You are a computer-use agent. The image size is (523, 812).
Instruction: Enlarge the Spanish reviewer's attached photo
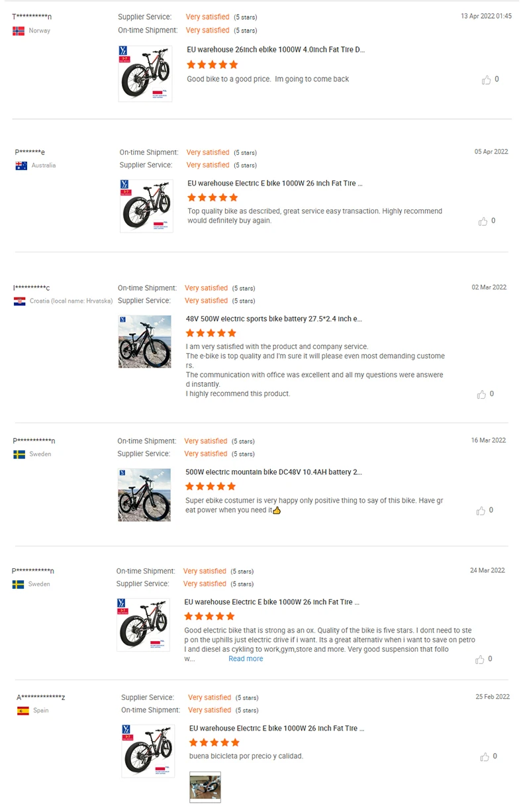pyautogui.click(x=205, y=787)
